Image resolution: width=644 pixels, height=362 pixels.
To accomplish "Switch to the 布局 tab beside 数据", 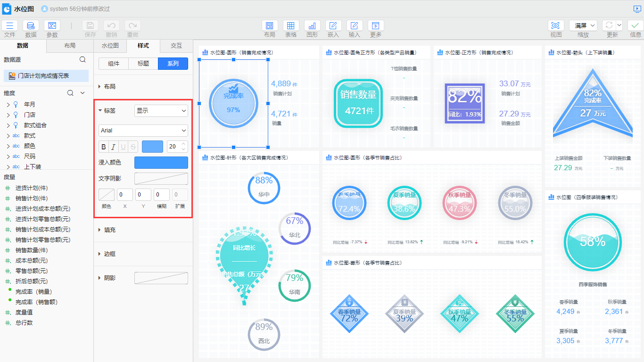I will coord(70,46).
